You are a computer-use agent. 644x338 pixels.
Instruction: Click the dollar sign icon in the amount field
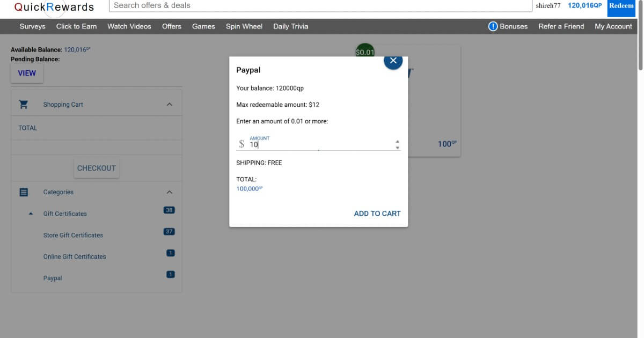tap(241, 144)
